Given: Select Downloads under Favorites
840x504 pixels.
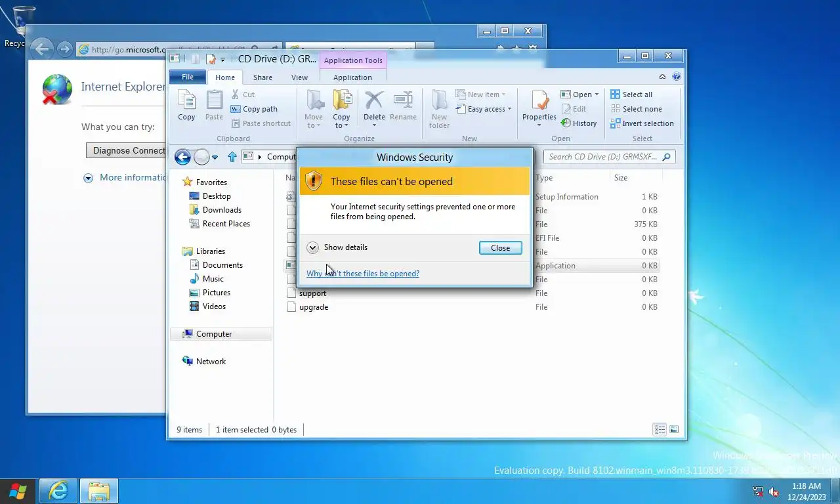Looking at the screenshot, I should click(215, 210).
